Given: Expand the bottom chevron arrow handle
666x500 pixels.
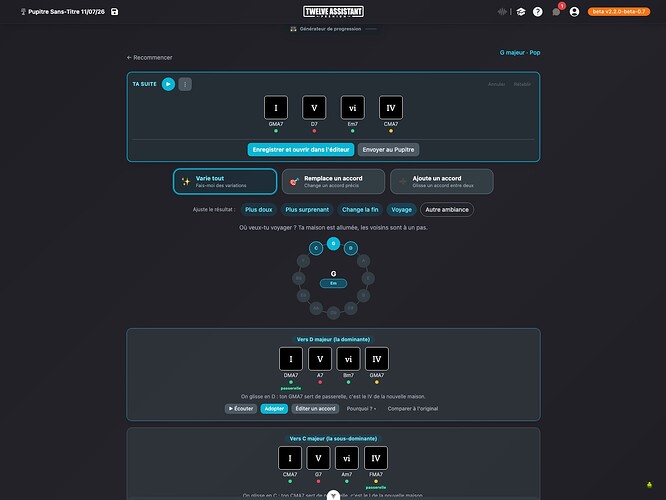Looking at the screenshot, I should (333, 496).
